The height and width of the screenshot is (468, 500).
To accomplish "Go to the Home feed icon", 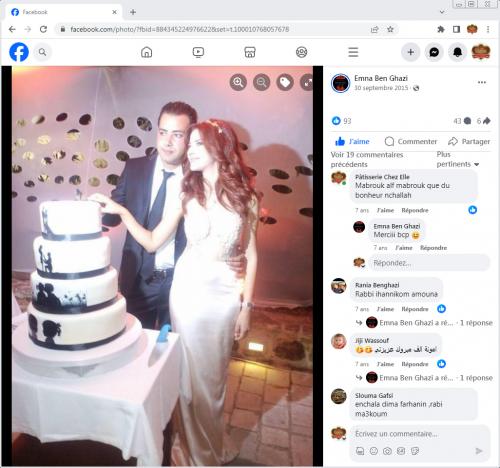I will click(x=146, y=52).
